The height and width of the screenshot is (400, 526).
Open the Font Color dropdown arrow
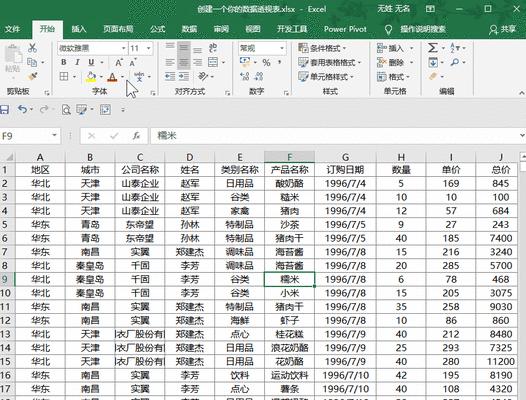[x=122, y=77]
